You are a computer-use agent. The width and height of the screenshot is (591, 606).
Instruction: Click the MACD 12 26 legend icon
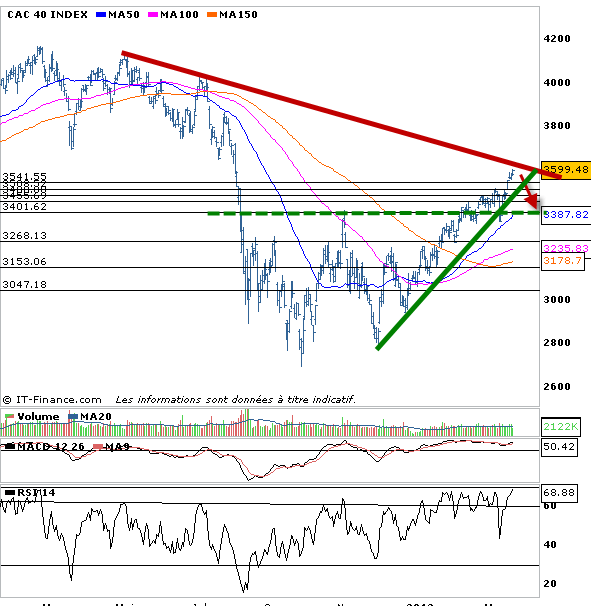point(10,446)
